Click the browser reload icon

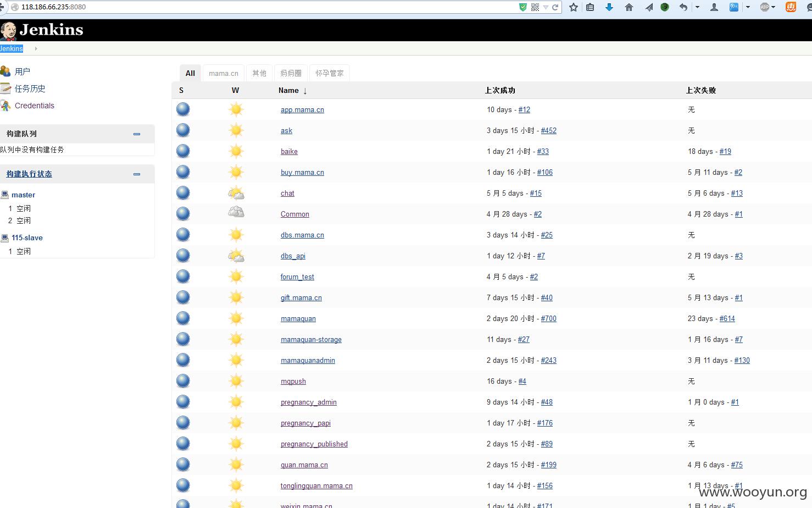tap(555, 7)
